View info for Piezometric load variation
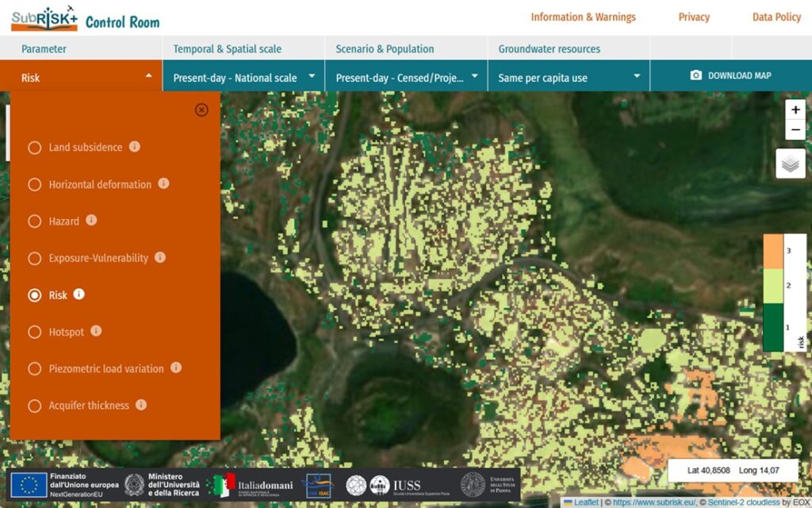812x508 pixels. pos(176,368)
